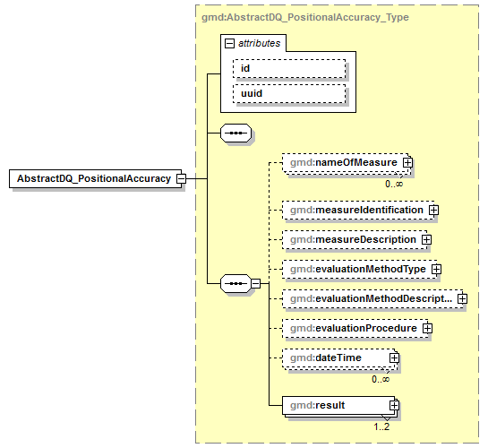Collapse the attributes box
The width and height of the screenshot is (488, 448).
coord(229,43)
